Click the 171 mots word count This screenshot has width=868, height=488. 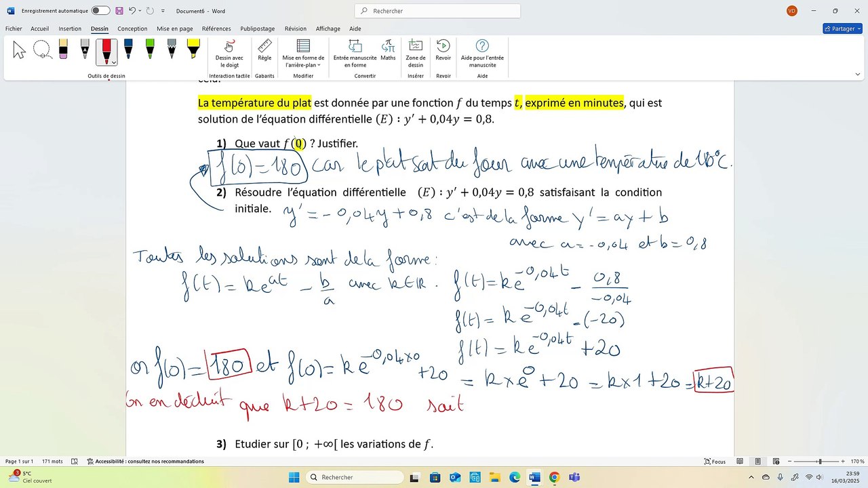(x=52, y=462)
